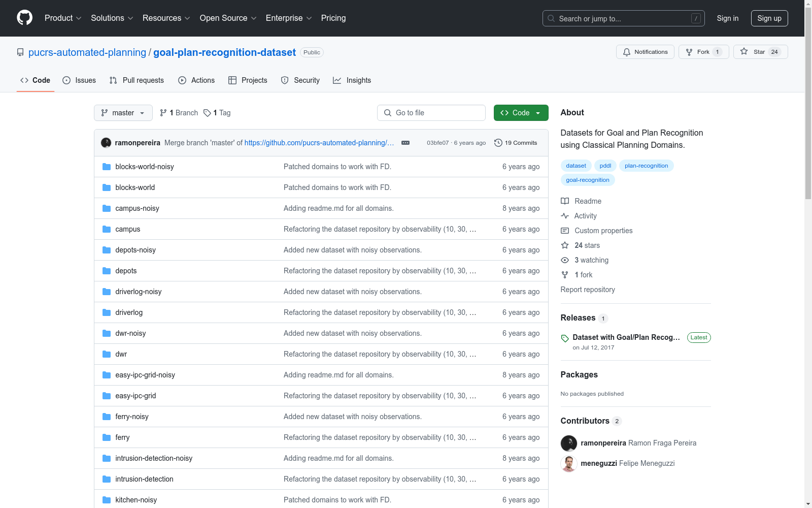Expand the Solutions menu
This screenshot has height=508, width=812.
tap(112, 18)
